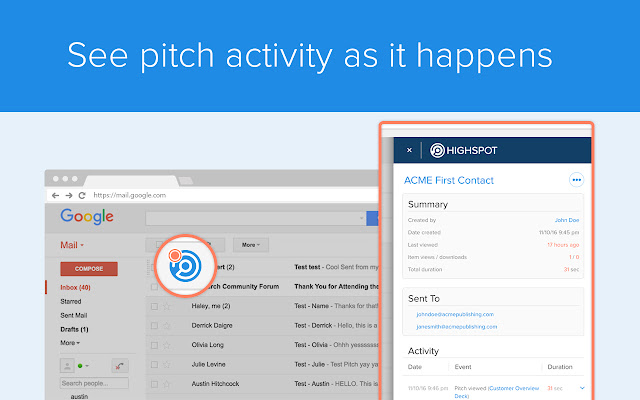Image resolution: width=640 pixels, height=400 pixels.
Task: Expand the Pitch viewed activity row chevron
Action: pyautogui.click(x=582, y=388)
